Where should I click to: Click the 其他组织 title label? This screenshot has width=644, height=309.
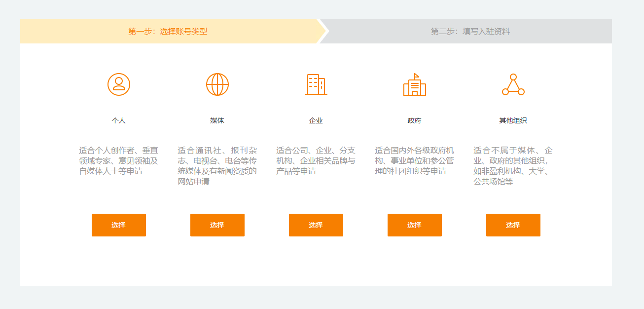(x=513, y=120)
